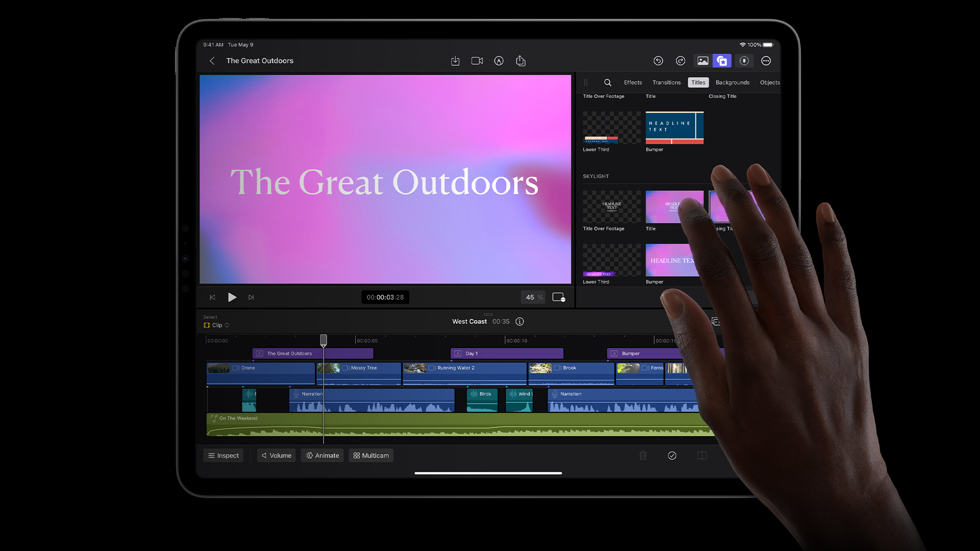Click the timeline clip position marker
980x551 pixels.
[x=324, y=340]
